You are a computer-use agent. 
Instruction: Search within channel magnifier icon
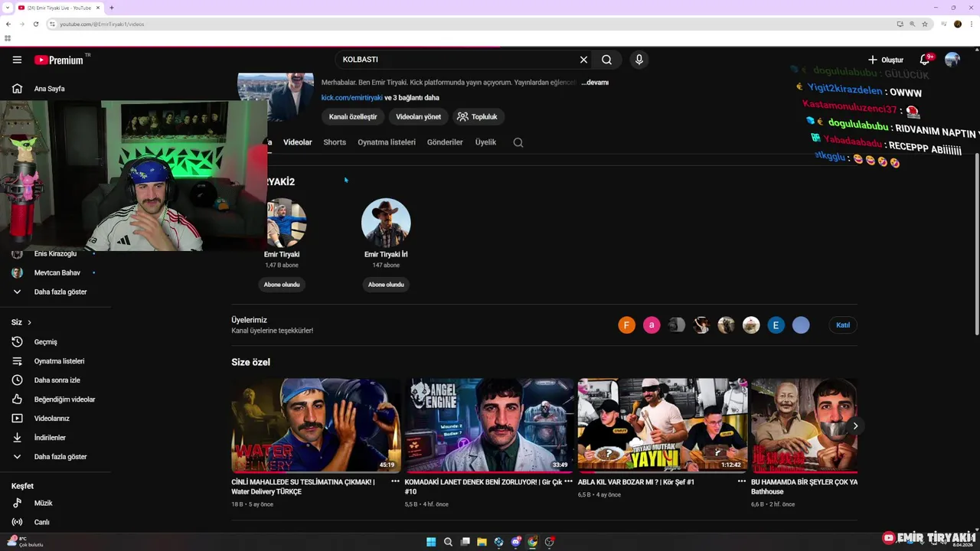point(518,142)
